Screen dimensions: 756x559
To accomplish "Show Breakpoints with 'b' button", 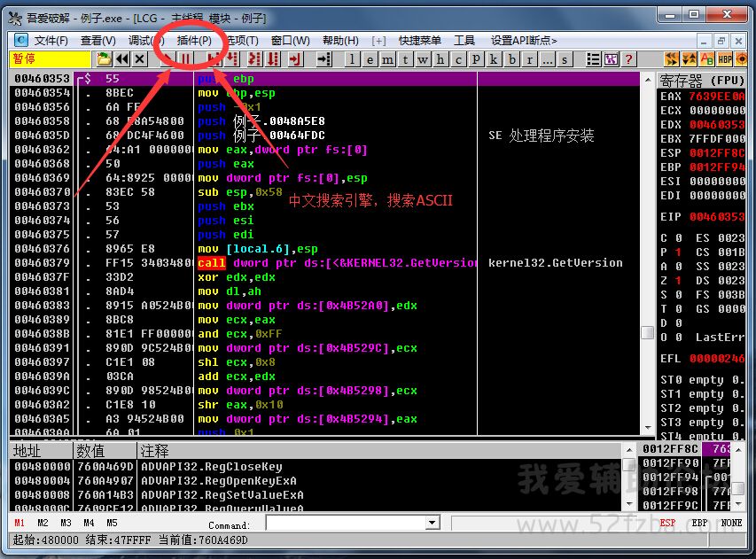I will pyautogui.click(x=511, y=59).
